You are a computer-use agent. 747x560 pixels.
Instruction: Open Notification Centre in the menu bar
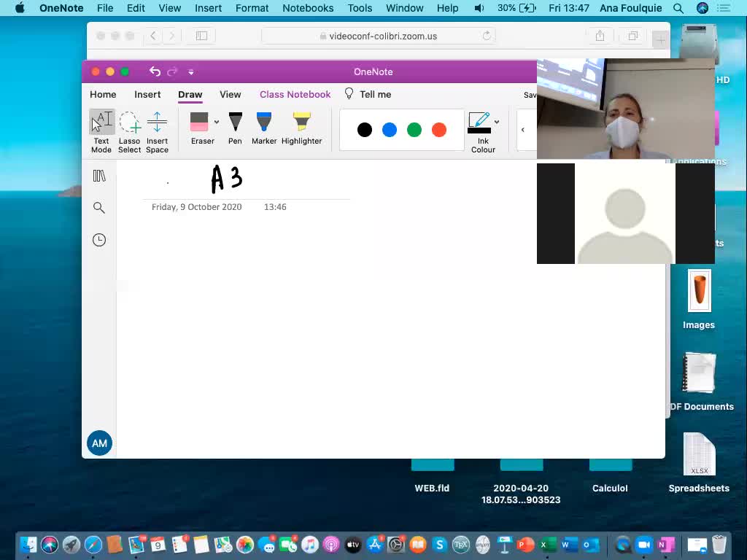tap(724, 8)
